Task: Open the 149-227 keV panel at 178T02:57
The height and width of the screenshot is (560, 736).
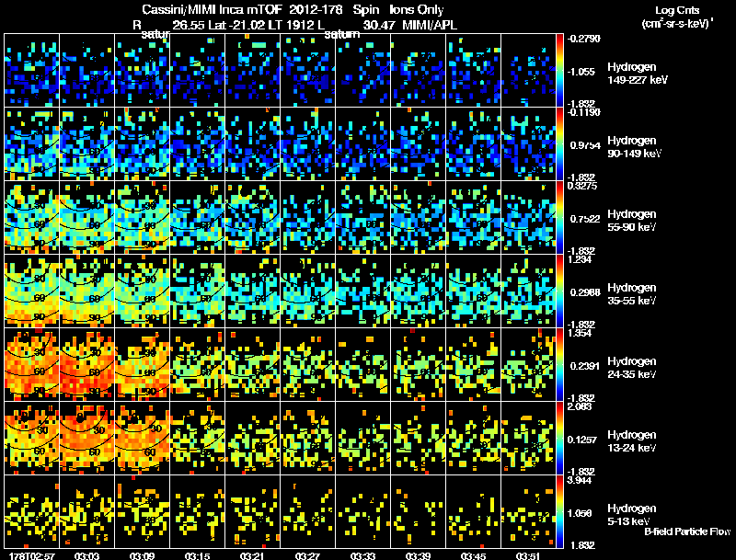Action: (x=31, y=70)
